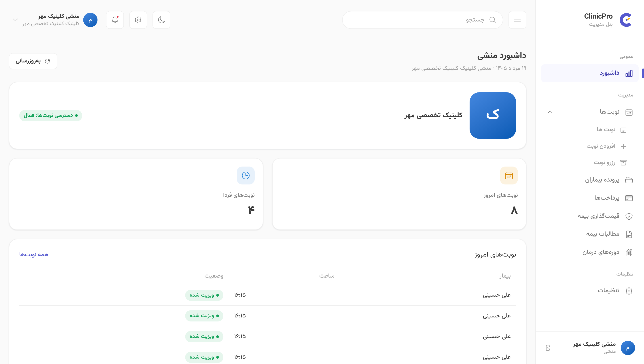
Task: Click the card icon for پرداخت‌ها
Action: click(x=629, y=198)
